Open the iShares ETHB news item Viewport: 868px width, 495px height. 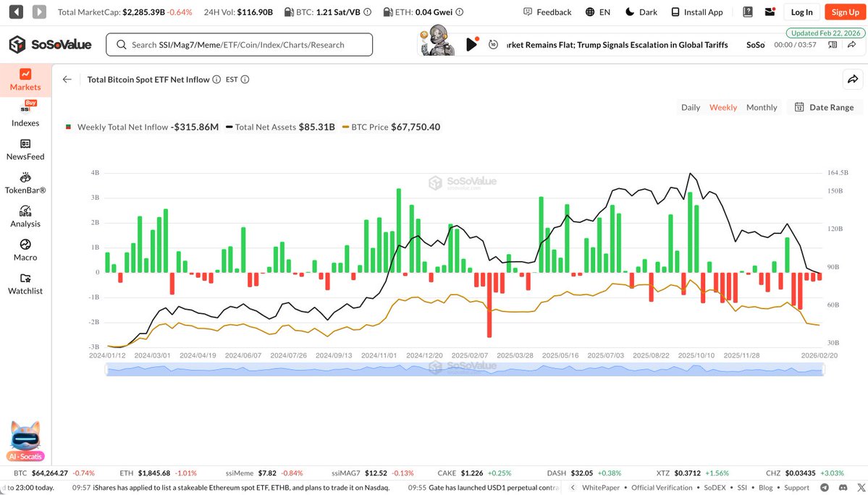point(231,487)
